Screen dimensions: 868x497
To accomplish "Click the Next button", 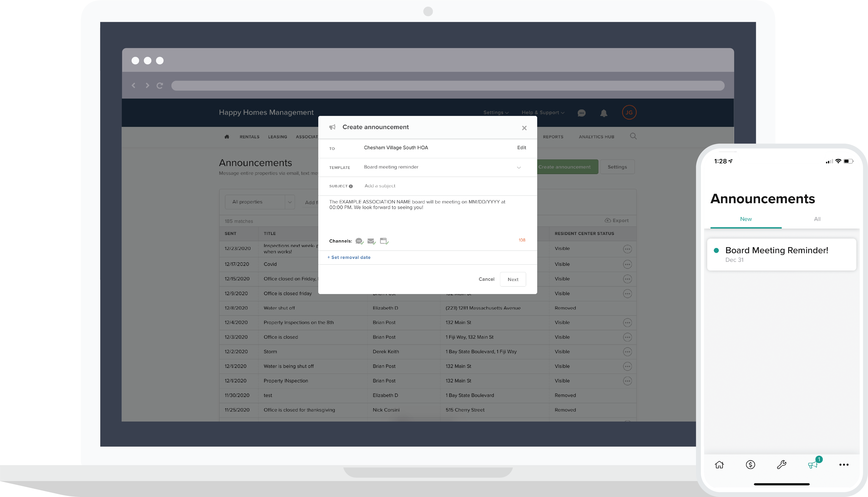I will (x=513, y=279).
